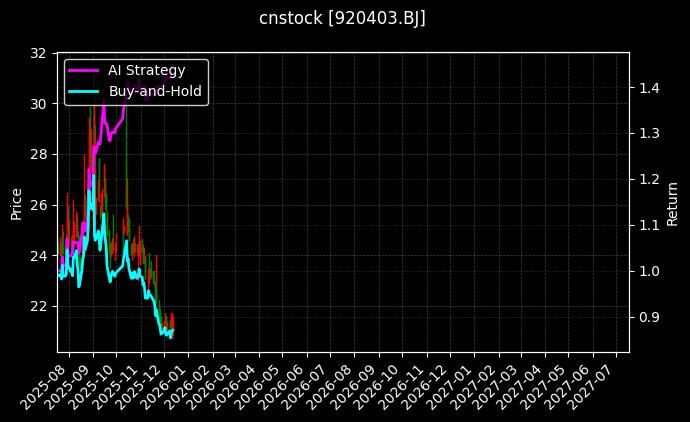Click the 1.4 return tick label
Viewport: 690px width, 422px height.
click(649, 88)
